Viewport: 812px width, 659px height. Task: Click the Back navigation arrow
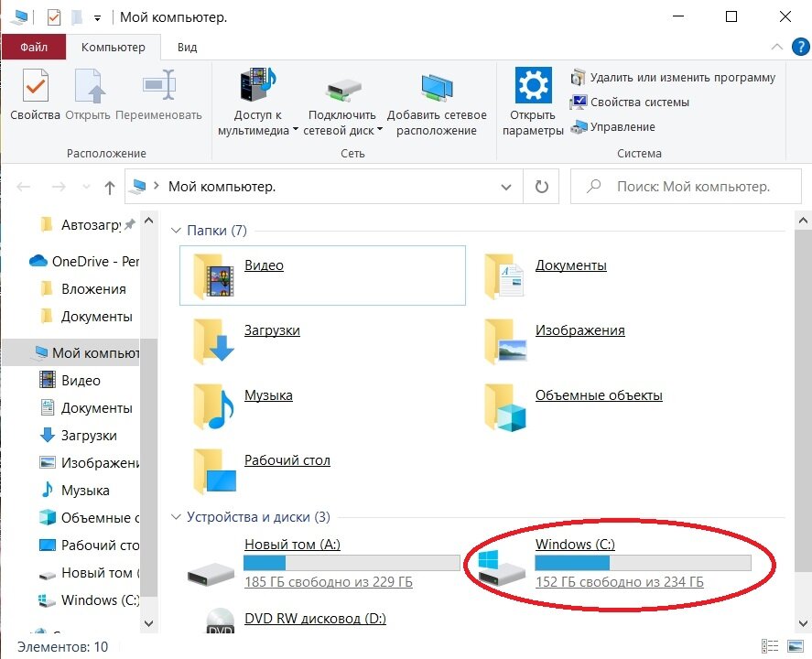[24, 187]
